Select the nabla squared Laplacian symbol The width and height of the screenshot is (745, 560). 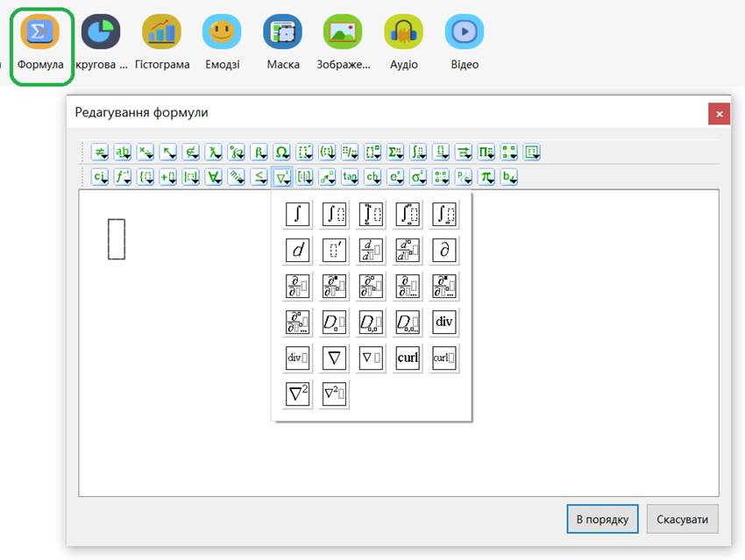(298, 393)
